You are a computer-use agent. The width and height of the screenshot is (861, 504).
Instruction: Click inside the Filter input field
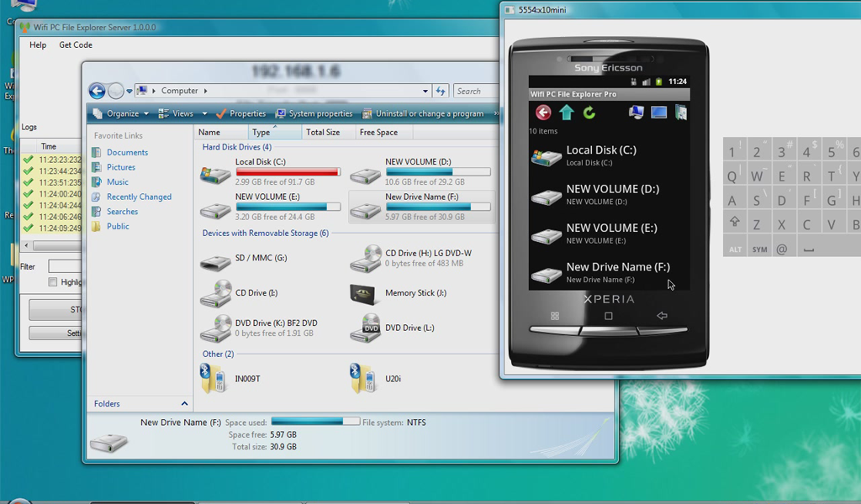coord(64,265)
